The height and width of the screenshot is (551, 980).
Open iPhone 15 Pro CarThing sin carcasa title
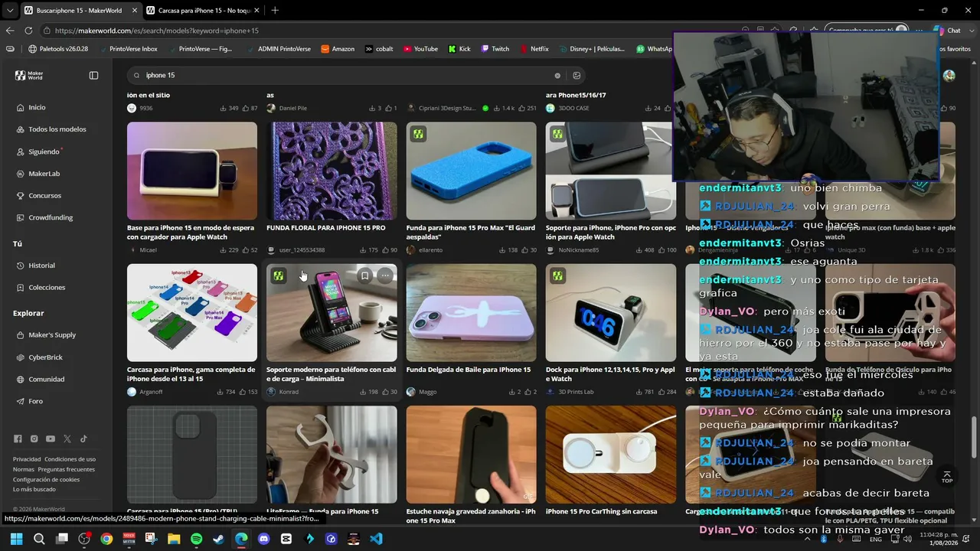pos(602,511)
